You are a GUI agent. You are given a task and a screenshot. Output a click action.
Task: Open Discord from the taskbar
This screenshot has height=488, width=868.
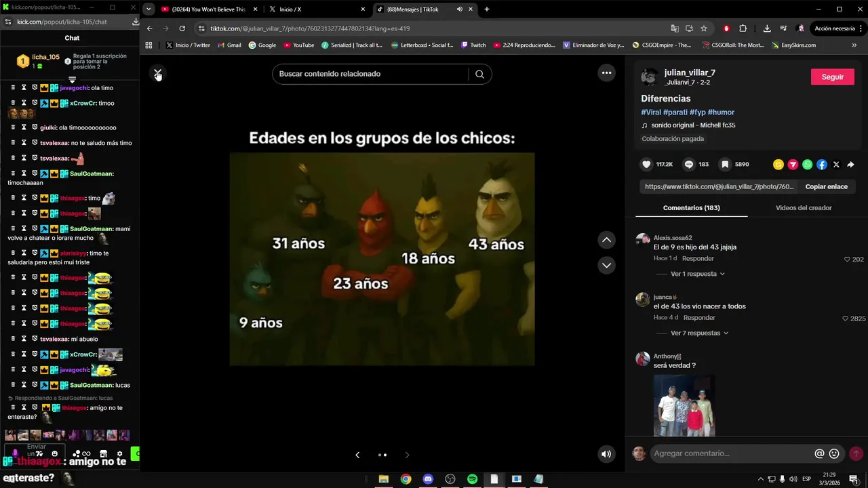(428, 479)
